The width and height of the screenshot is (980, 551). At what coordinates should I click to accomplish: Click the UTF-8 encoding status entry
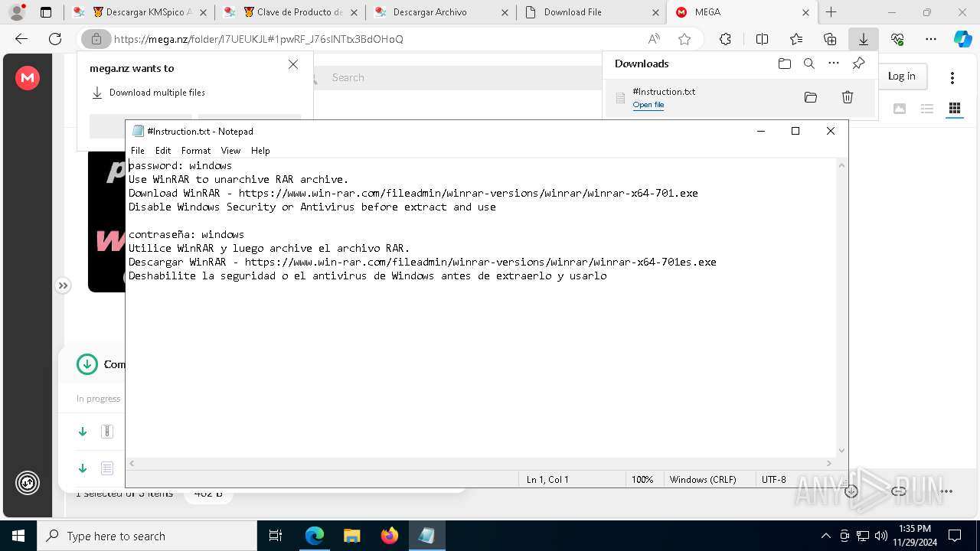[774, 479]
